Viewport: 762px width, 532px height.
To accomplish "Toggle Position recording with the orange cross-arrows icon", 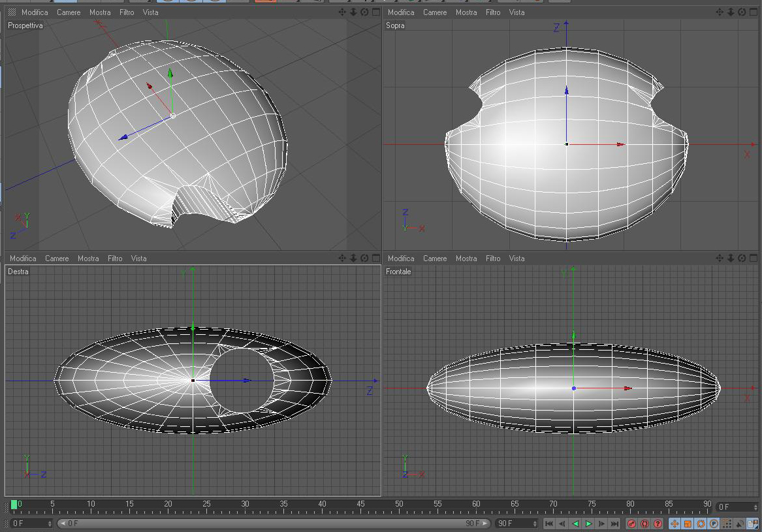I will [x=675, y=524].
